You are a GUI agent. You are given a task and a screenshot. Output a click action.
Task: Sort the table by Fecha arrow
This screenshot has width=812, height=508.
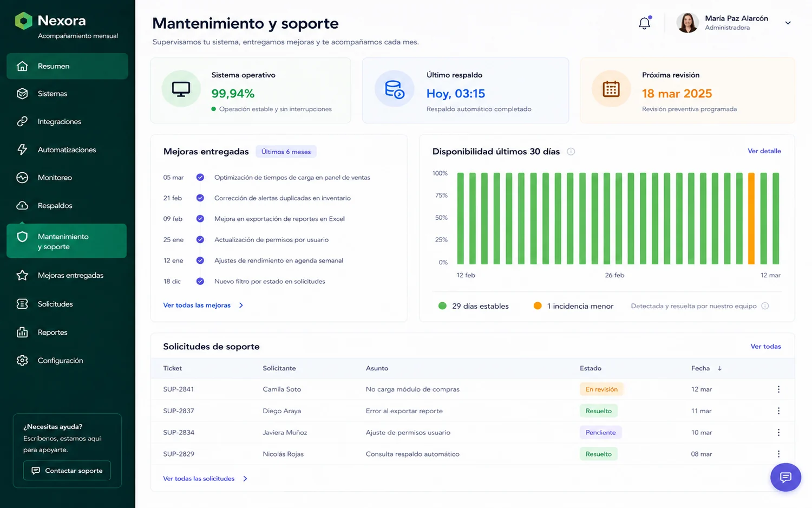[x=719, y=368]
